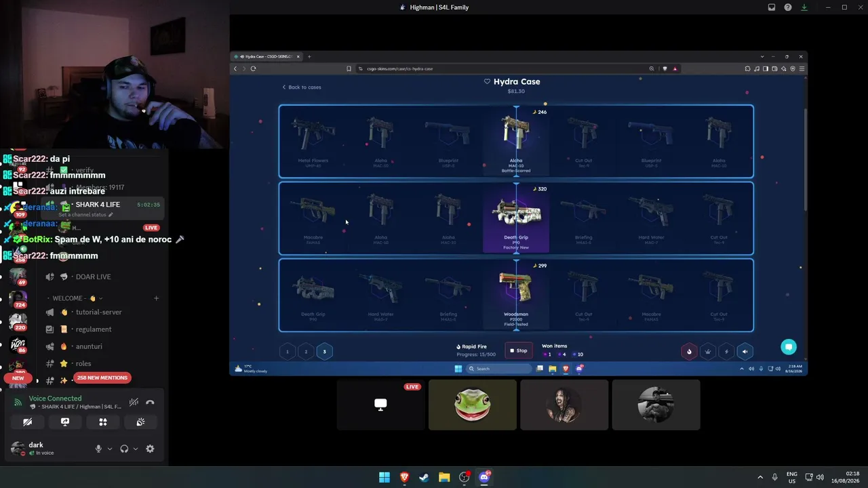Open the roles channel
This screenshot has height=488, width=868.
click(83, 363)
